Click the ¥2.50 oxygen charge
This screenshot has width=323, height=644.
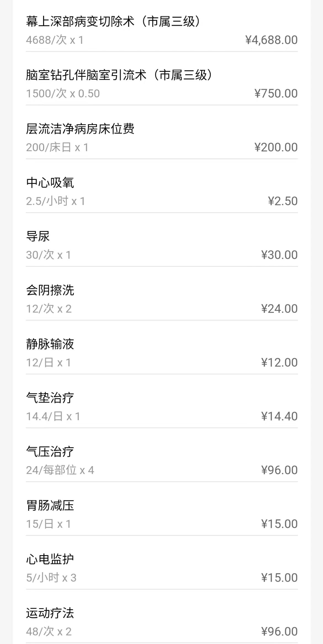[283, 201]
